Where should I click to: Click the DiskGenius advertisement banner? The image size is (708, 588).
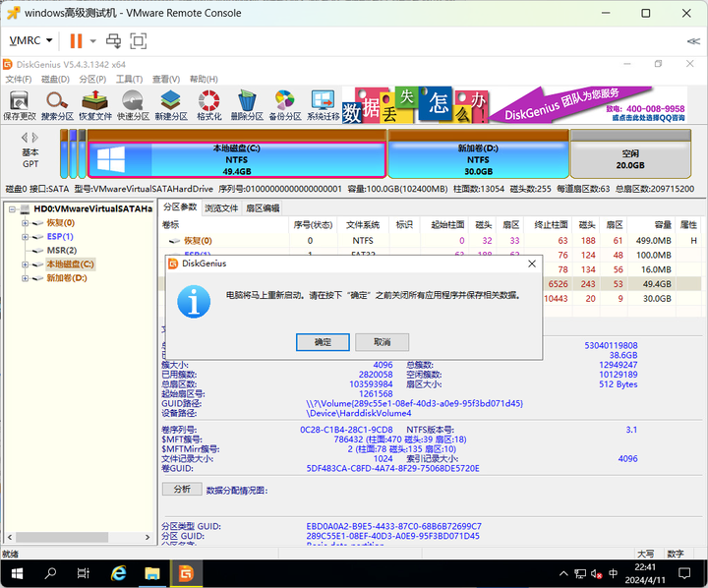[514, 105]
